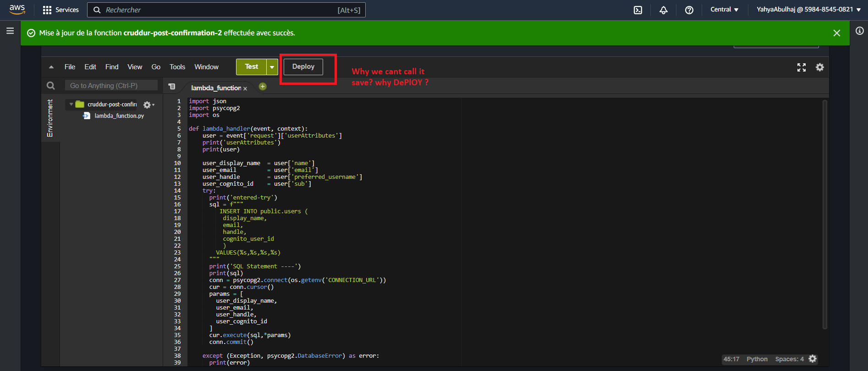Dismiss the green success banner
The image size is (868, 371).
[837, 33]
